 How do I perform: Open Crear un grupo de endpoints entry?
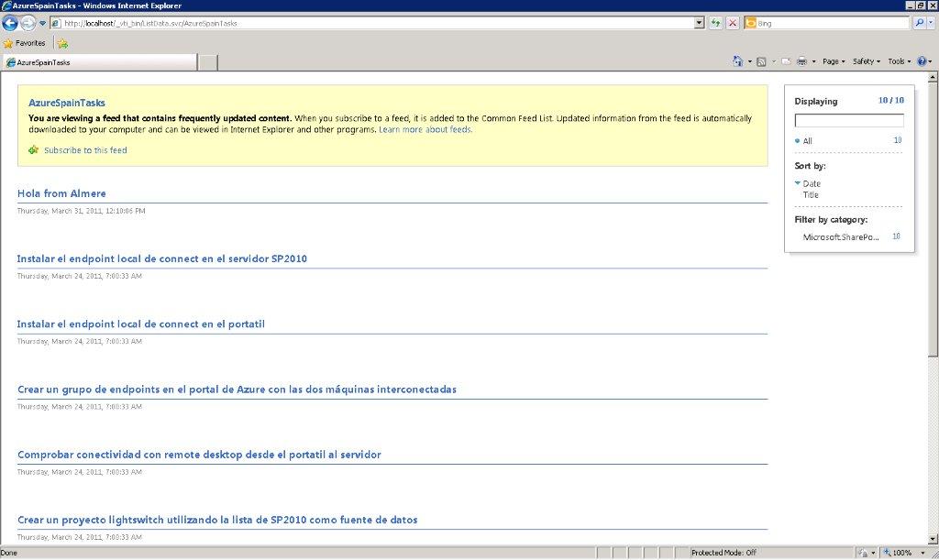click(x=237, y=389)
